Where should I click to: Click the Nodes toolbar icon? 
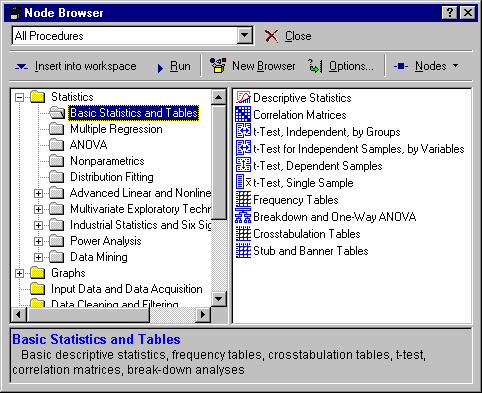point(401,66)
